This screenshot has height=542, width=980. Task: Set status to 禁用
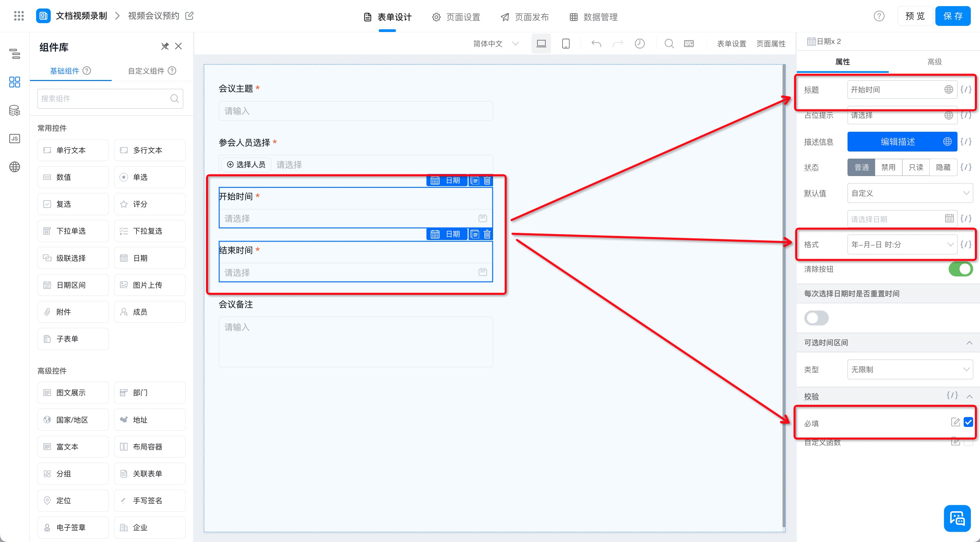pos(888,168)
